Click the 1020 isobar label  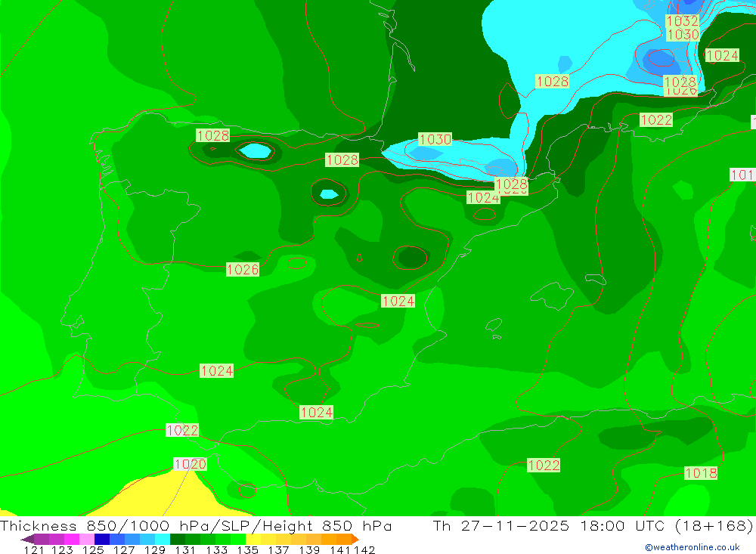pyautogui.click(x=190, y=464)
